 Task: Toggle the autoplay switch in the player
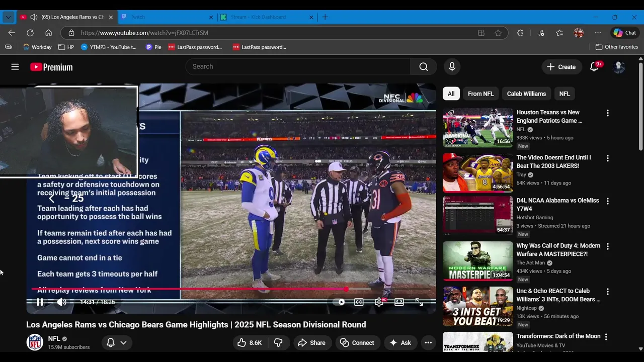339,302
